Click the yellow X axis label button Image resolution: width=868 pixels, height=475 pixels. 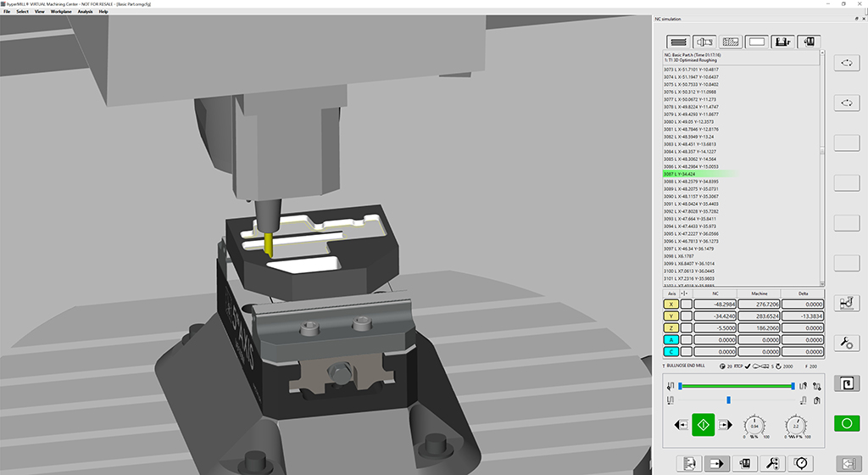[671, 304]
